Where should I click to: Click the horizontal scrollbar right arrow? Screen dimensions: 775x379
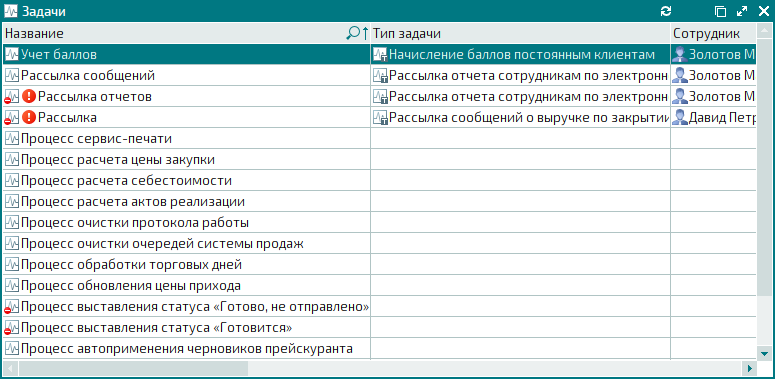[750, 368]
